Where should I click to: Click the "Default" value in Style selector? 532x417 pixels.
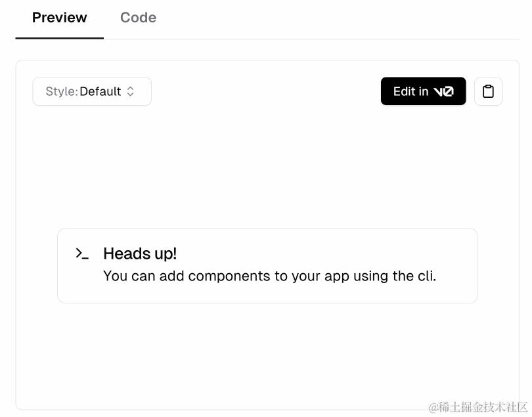(x=100, y=91)
